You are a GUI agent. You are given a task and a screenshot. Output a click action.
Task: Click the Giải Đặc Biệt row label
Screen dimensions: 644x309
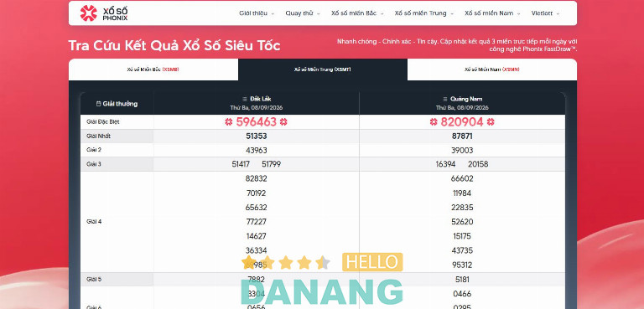click(102, 122)
